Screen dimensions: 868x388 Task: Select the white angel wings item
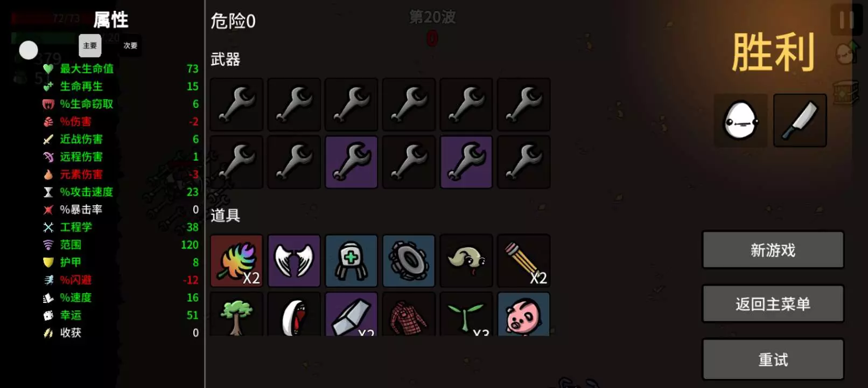tap(294, 261)
